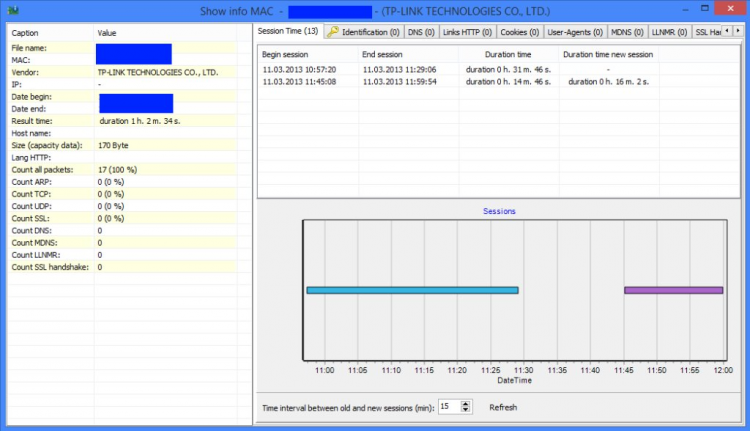The image size is (750, 431).
Task: Click the time interval input field showing 15
Action: point(449,407)
